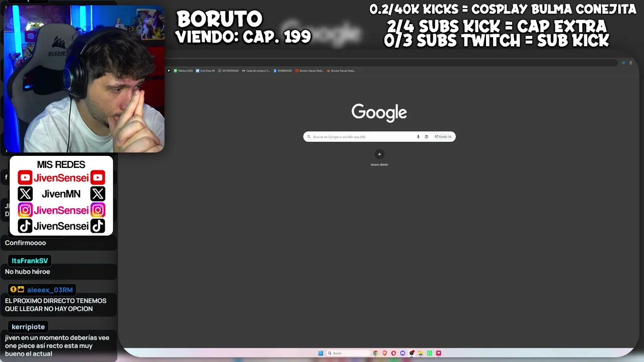Open Modo IA in the search box
The width and height of the screenshot is (644, 362).
pyautogui.click(x=443, y=137)
